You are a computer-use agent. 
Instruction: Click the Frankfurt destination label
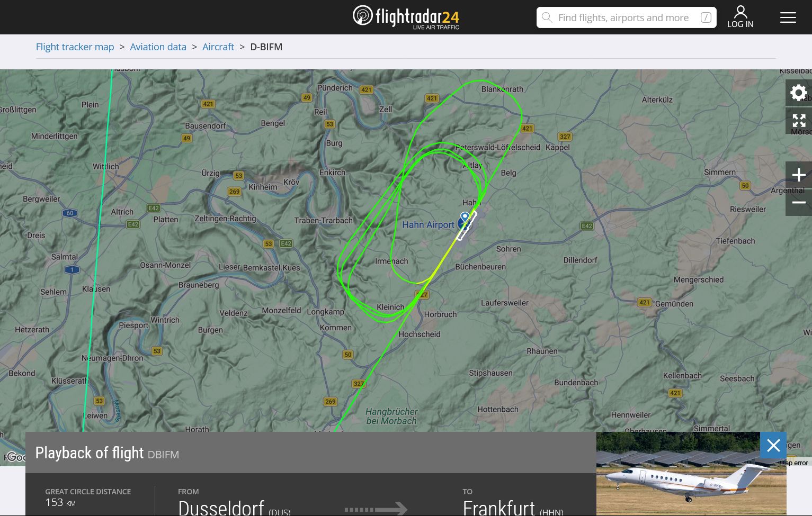499,508
